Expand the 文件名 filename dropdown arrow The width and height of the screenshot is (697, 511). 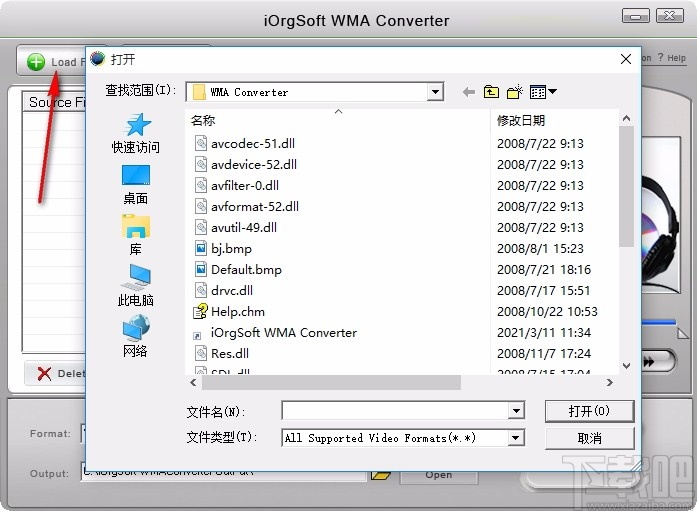coord(516,411)
